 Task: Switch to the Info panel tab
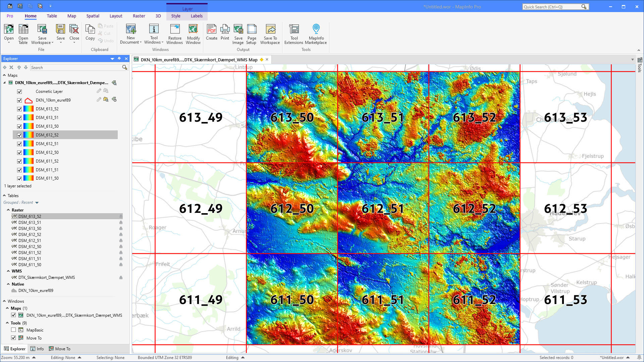coord(37,349)
